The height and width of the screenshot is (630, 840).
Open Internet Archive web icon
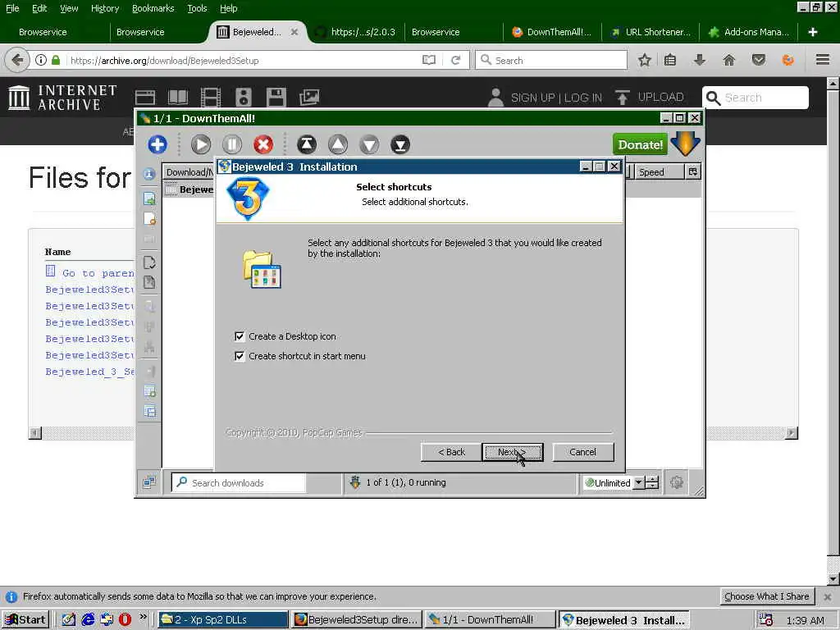click(145, 97)
